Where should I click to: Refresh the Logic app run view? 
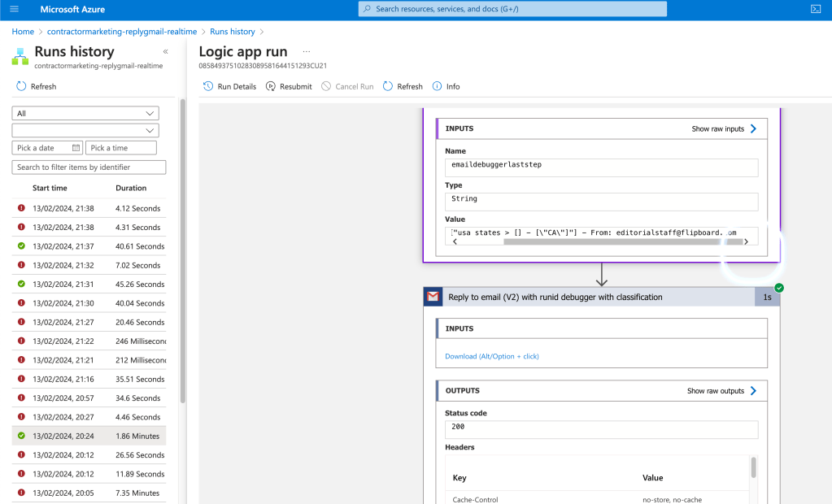pos(403,86)
